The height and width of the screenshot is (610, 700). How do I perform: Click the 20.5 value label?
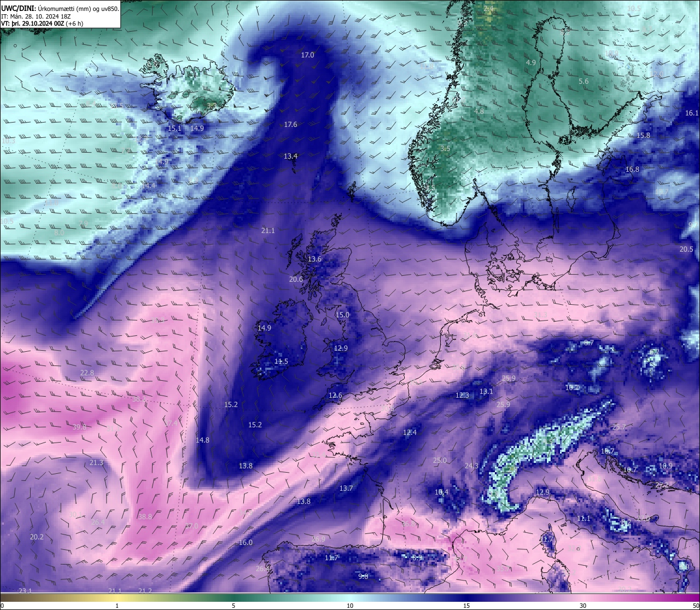point(686,249)
